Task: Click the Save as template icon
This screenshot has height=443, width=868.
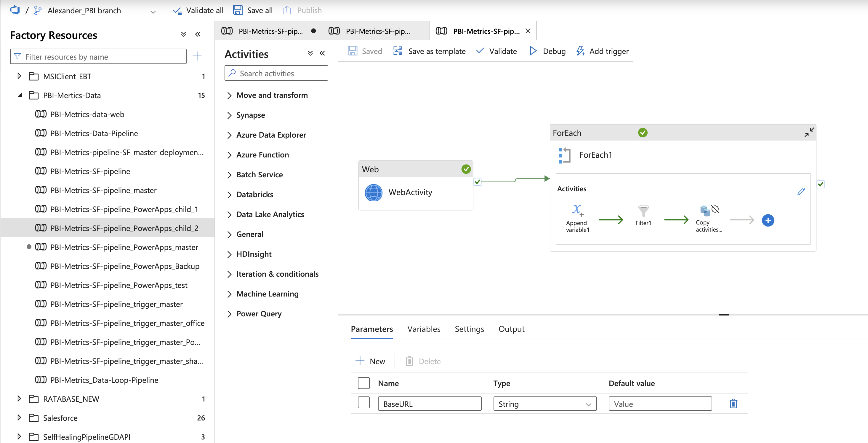Action: (x=398, y=51)
